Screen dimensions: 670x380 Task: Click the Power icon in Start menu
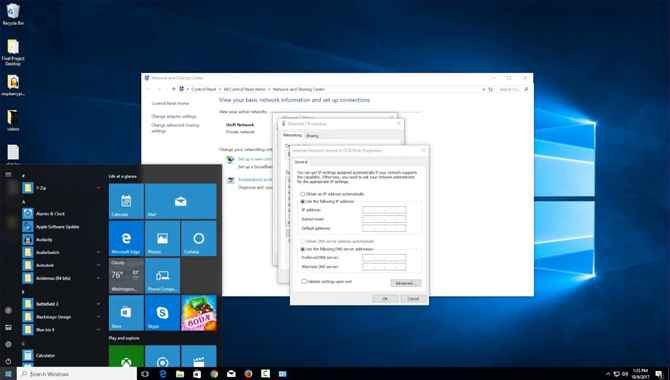8,361
